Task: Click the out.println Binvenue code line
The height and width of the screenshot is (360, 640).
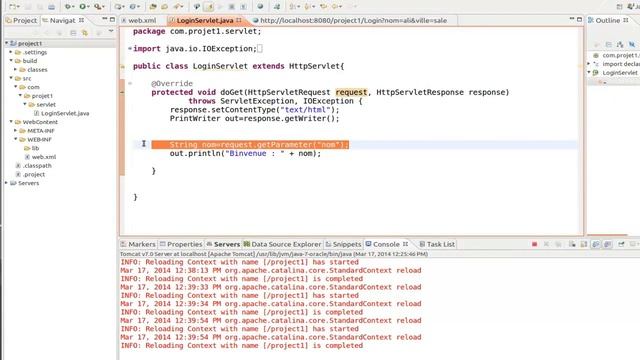Action: pyautogui.click(x=245, y=153)
